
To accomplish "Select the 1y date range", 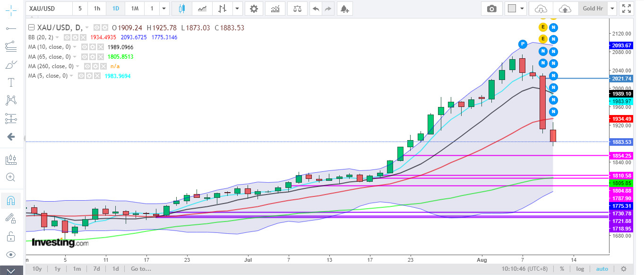I will [57, 269].
